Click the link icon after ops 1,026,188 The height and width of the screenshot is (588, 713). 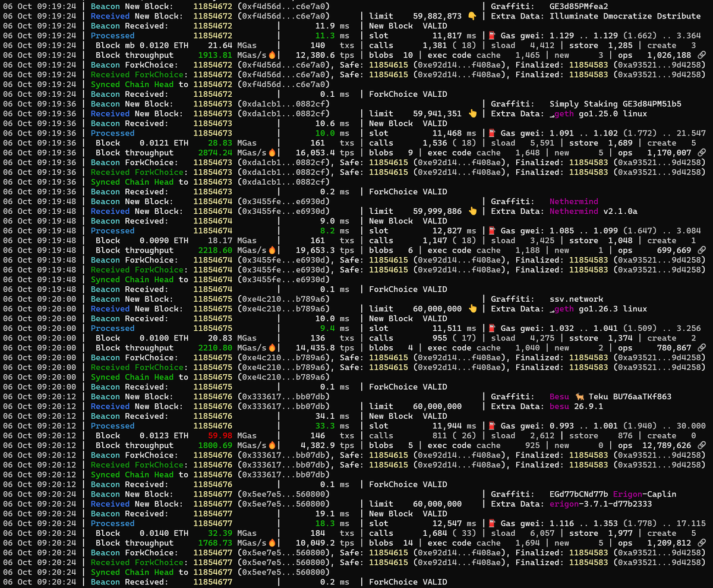click(702, 55)
